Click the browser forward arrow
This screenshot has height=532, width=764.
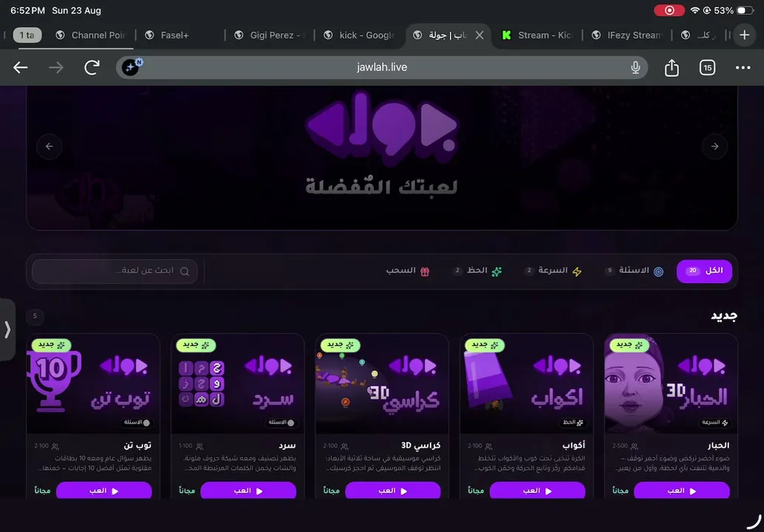coord(56,67)
